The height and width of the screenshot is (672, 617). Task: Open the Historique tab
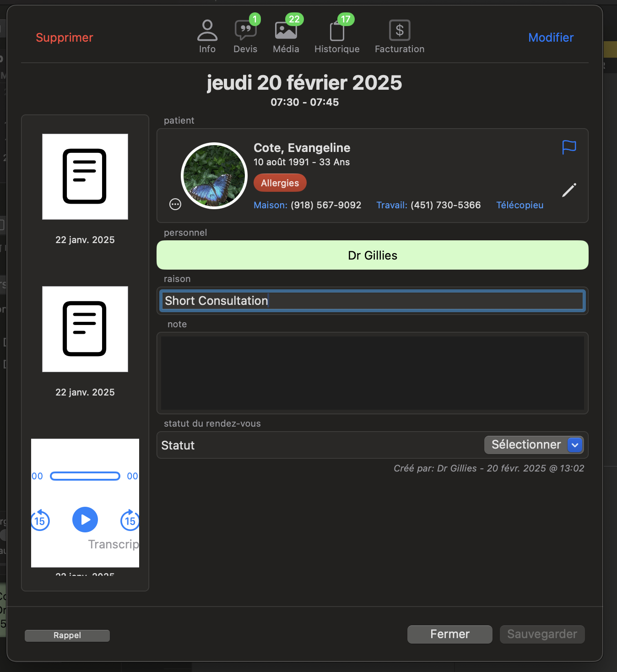pyautogui.click(x=337, y=37)
